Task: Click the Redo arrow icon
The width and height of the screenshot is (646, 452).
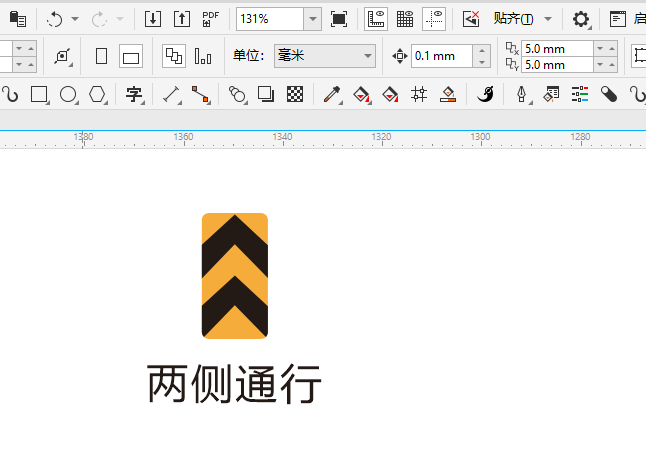Action: pyautogui.click(x=99, y=19)
